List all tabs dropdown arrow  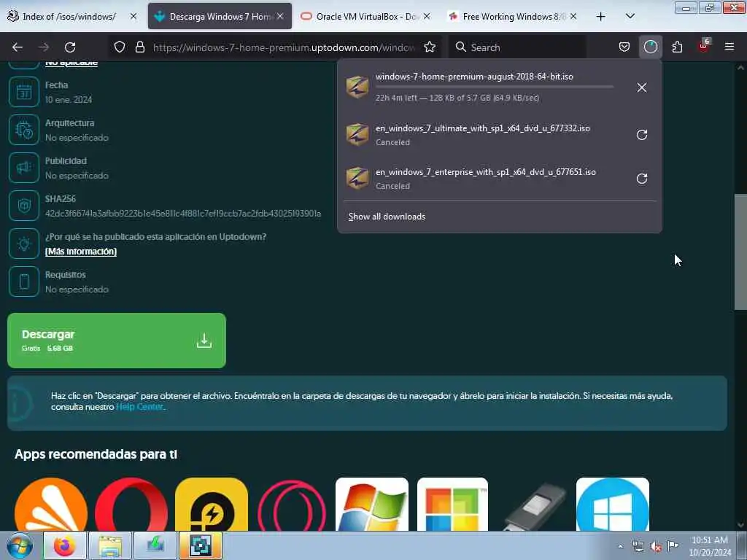coord(630,17)
